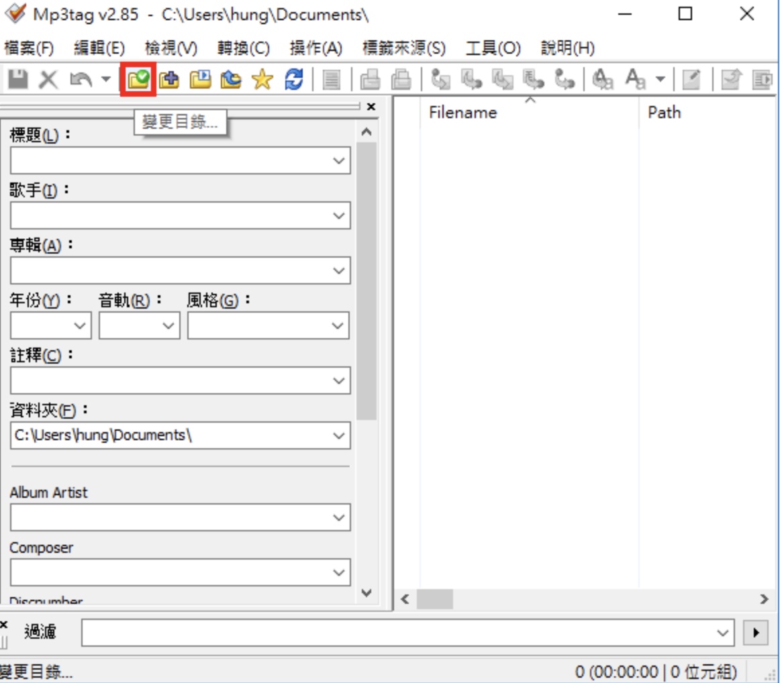This screenshot has height=683, width=784.
Task: Click the filename to filename icon
Action: (x=503, y=79)
